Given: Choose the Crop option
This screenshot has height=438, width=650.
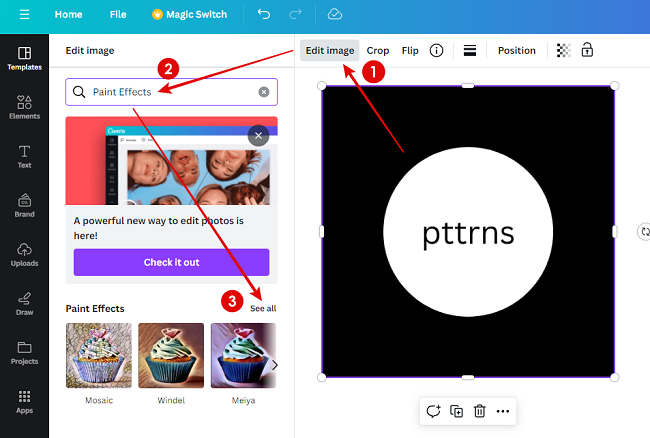Looking at the screenshot, I should click(x=378, y=51).
